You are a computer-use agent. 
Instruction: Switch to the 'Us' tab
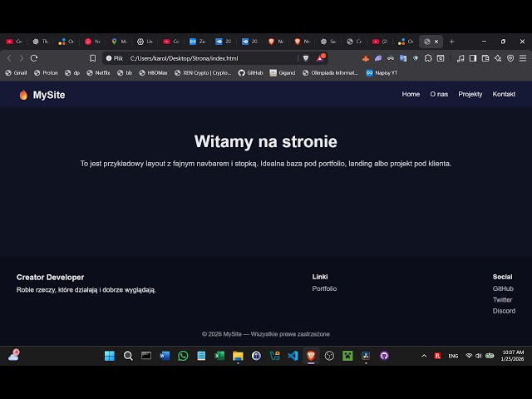tap(145, 42)
